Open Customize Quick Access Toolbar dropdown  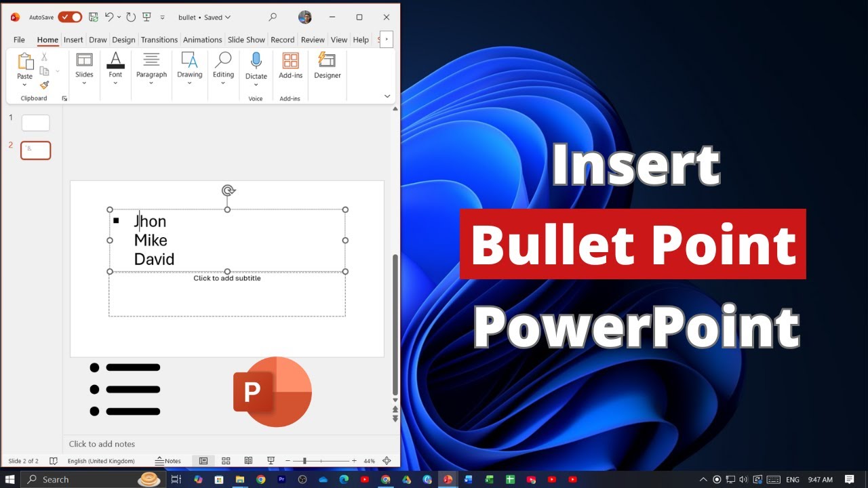(162, 18)
